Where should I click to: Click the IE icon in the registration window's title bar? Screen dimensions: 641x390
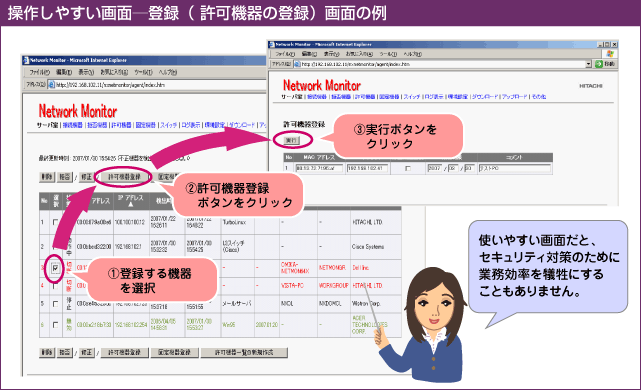tap(271, 44)
